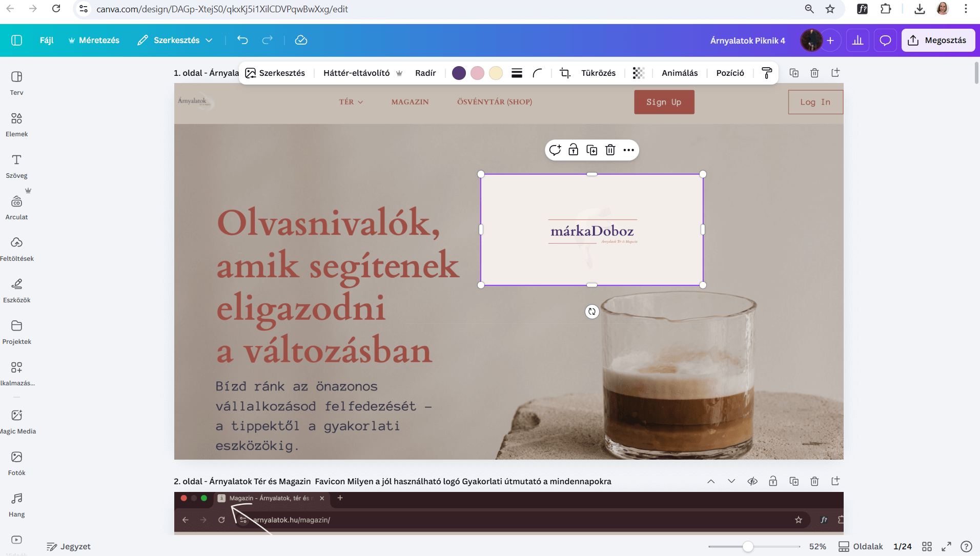The width and height of the screenshot is (980, 556).
Task: Open the Arculat brand panel
Action: [x=16, y=208]
